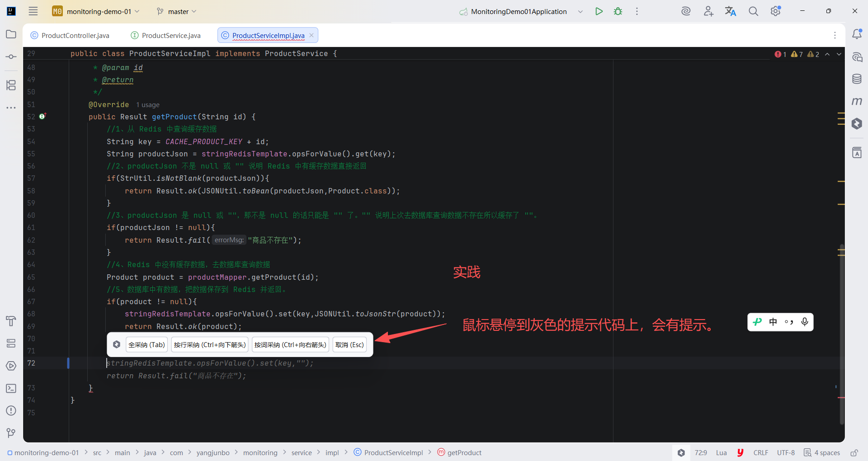
Task: Click the red Y plugin status icon
Action: 741,452
